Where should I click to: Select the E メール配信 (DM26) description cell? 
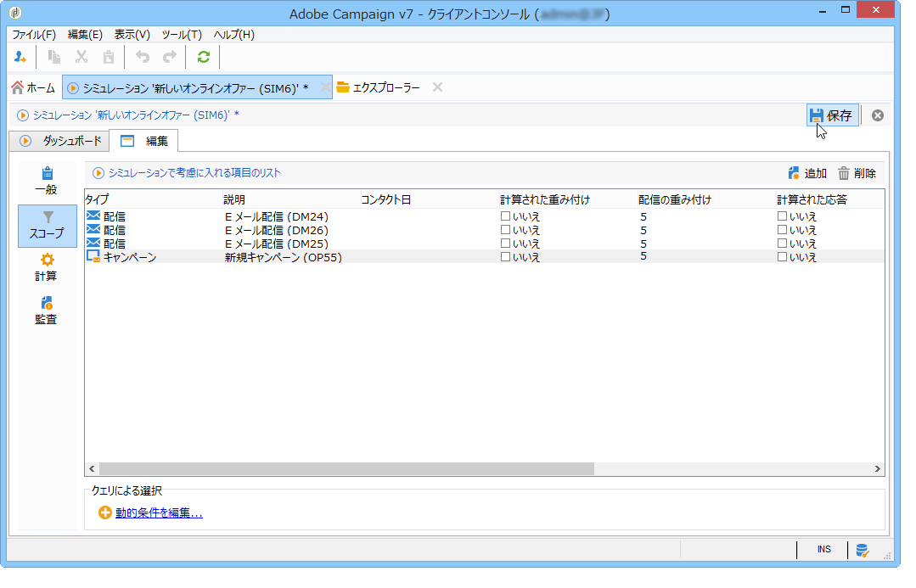277,231
